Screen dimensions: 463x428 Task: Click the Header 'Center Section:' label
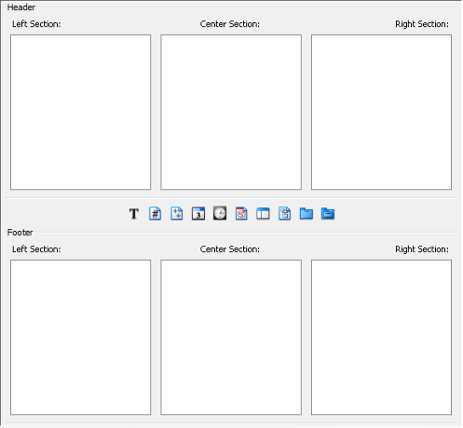tap(230, 24)
